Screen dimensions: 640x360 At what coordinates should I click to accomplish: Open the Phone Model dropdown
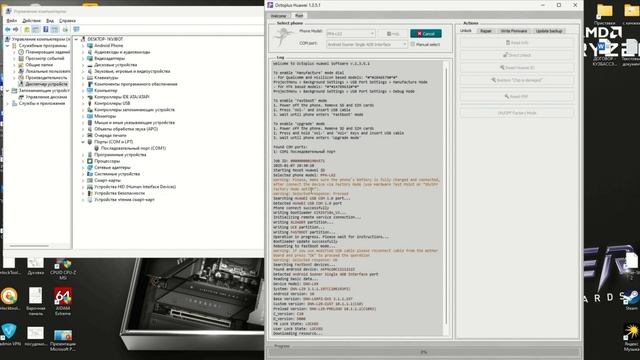pos(350,33)
